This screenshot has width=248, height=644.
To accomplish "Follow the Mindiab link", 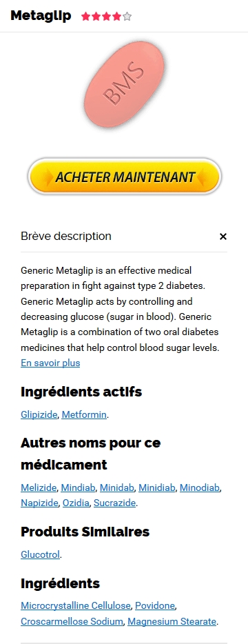I will point(78,488).
